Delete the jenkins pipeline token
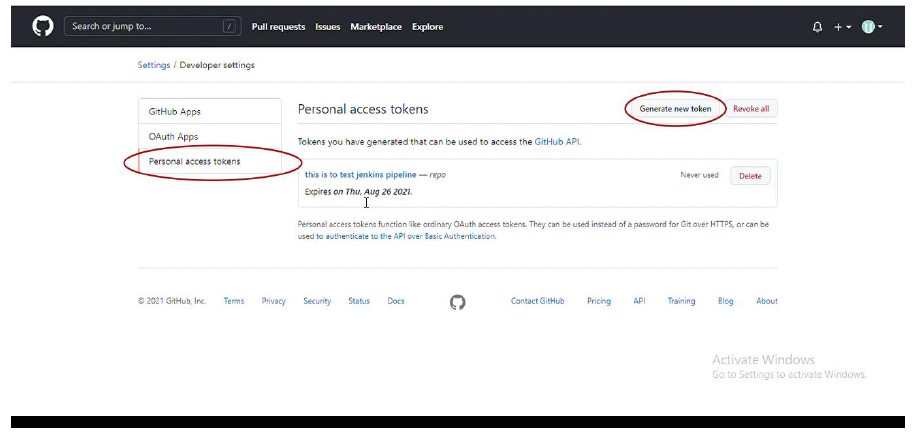 click(x=750, y=176)
